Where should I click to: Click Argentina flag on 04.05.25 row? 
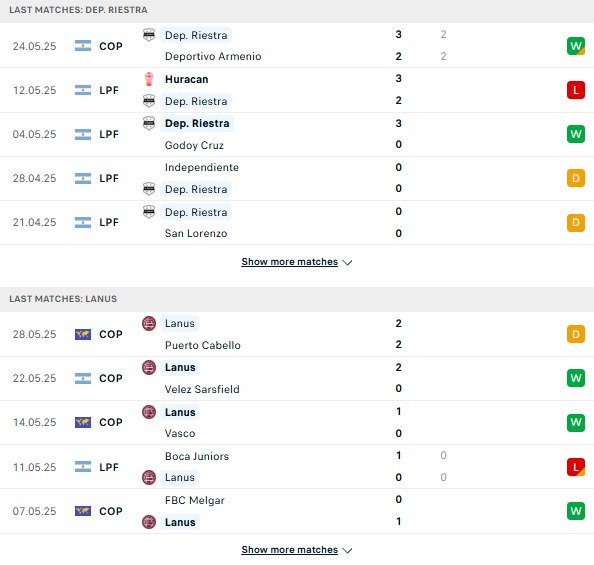(x=83, y=134)
